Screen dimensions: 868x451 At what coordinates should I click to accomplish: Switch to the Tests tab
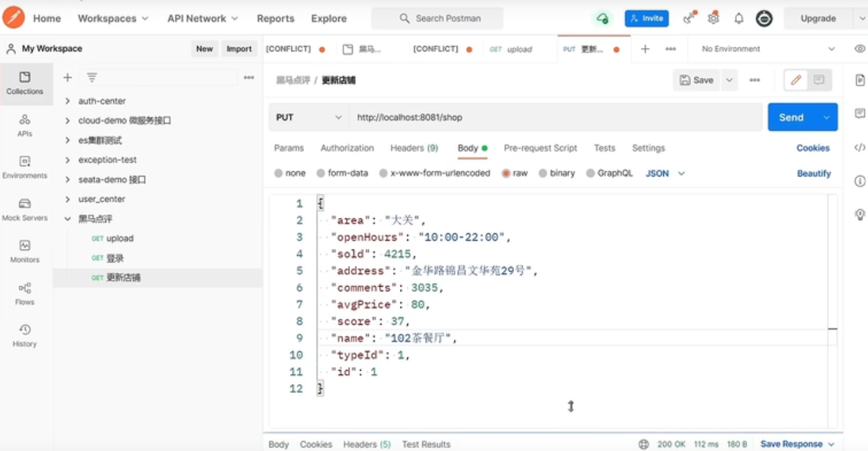(x=605, y=148)
